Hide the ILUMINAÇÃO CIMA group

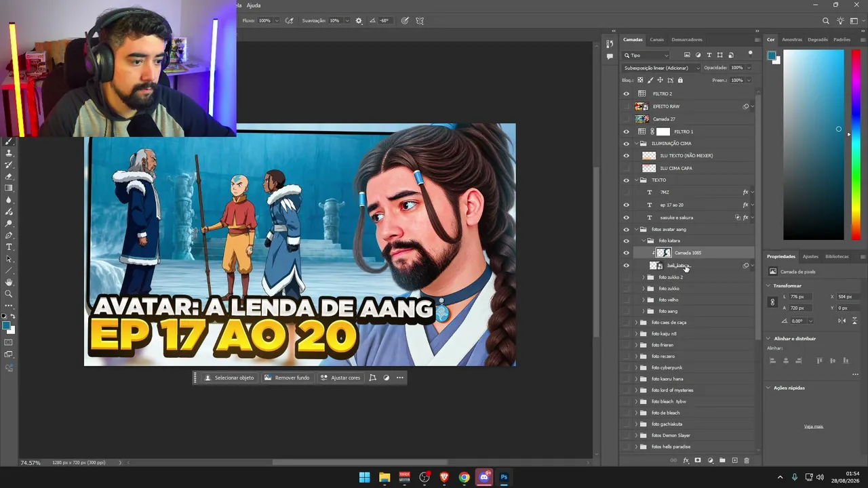point(626,144)
